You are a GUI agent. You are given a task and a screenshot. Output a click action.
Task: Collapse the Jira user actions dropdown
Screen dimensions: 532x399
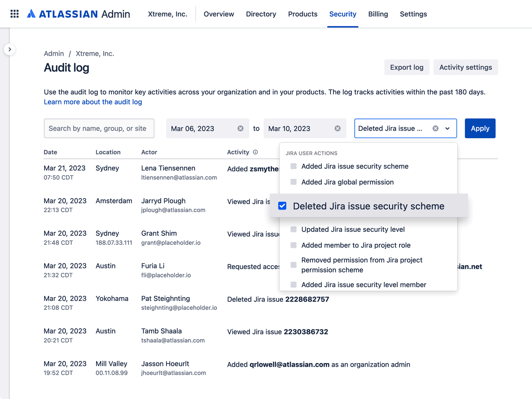pyautogui.click(x=448, y=128)
